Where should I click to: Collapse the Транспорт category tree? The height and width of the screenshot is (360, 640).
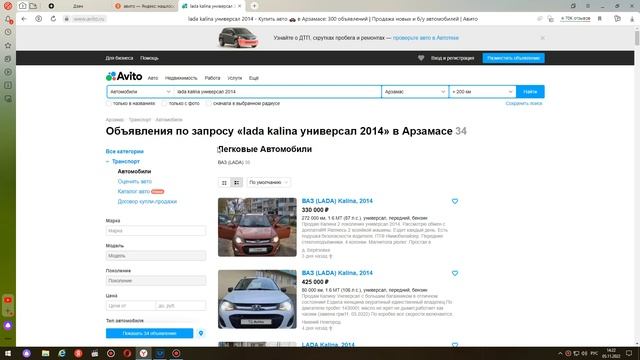point(107,162)
